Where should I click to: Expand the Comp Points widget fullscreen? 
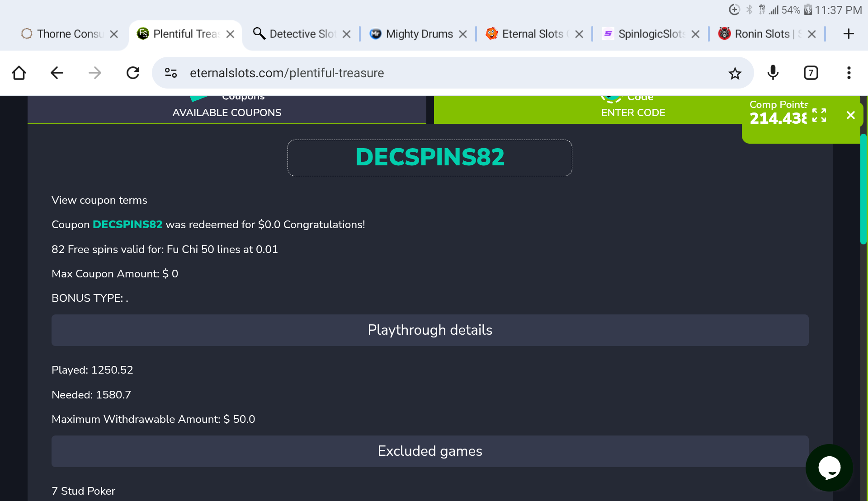click(x=819, y=115)
